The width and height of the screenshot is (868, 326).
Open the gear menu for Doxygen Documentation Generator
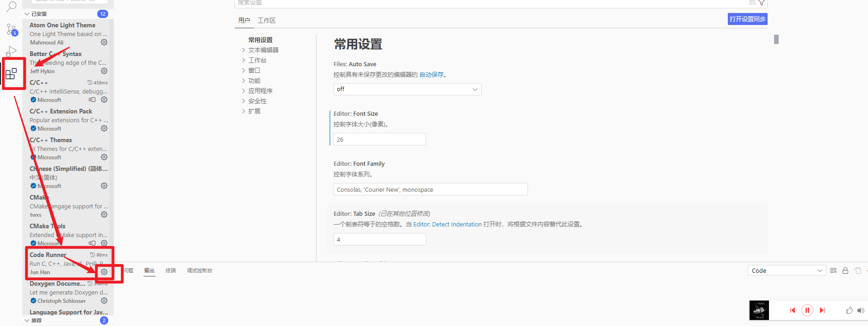[x=104, y=301]
